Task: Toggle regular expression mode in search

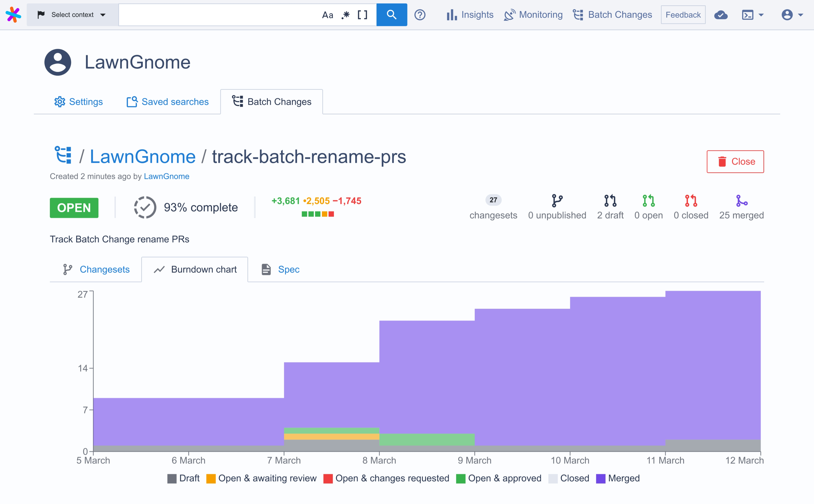Action: tap(346, 15)
